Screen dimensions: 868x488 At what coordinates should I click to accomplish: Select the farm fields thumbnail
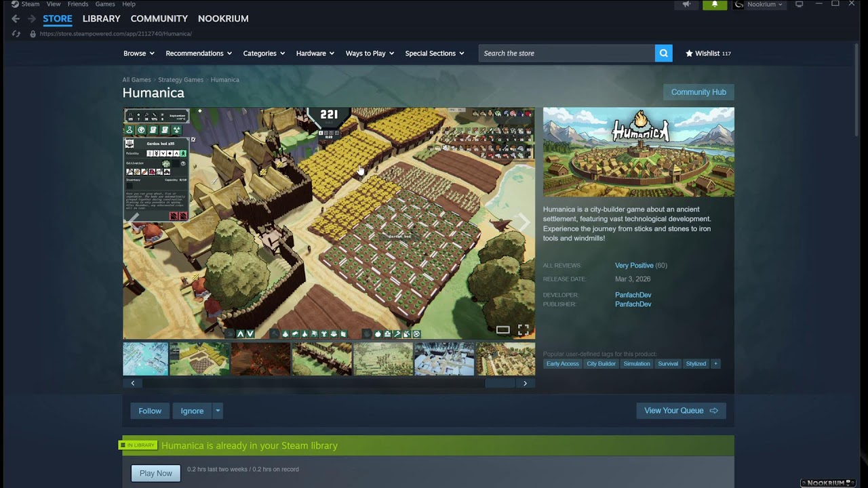199,359
